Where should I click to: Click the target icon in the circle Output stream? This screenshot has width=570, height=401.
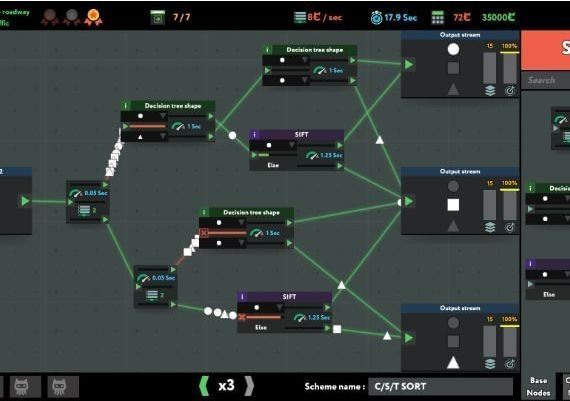pyautogui.click(x=510, y=91)
